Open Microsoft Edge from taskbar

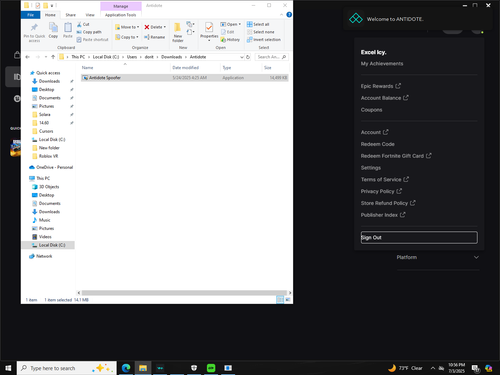click(126, 368)
